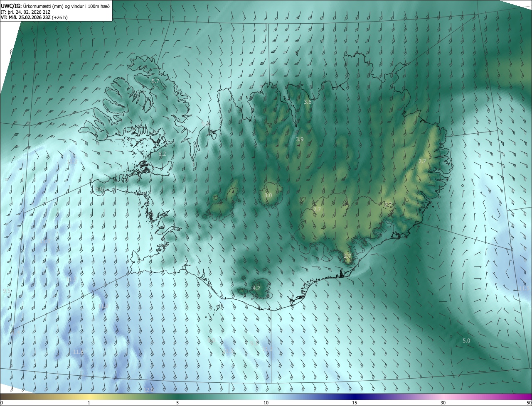Select the 10 tick on the color scale
This screenshot has height=406, width=532.
click(266, 403)
